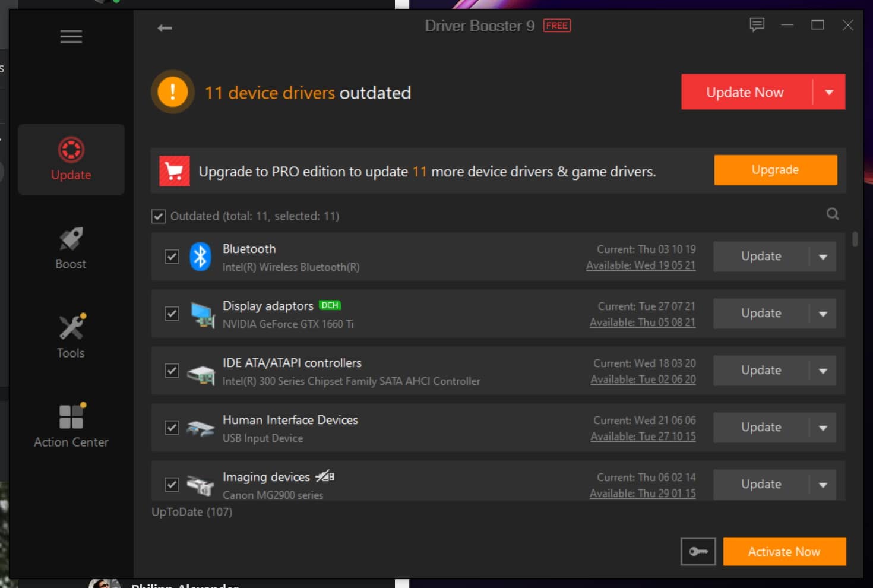The height and width of the screenshot is (588, 873).
Task: Expand the dropdown next to Imaging devices Update
Action: pyautogui.click(x=823, y=484)
